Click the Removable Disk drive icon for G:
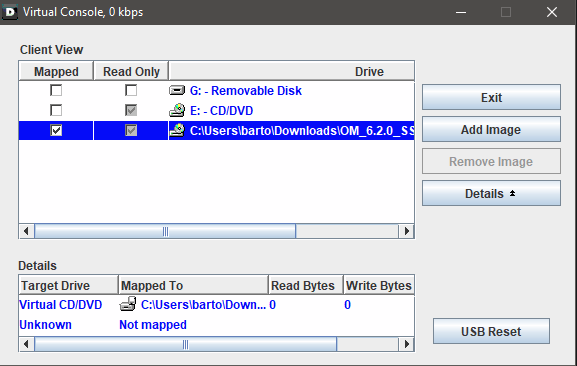577x366 pixels. tap(177, 90)
